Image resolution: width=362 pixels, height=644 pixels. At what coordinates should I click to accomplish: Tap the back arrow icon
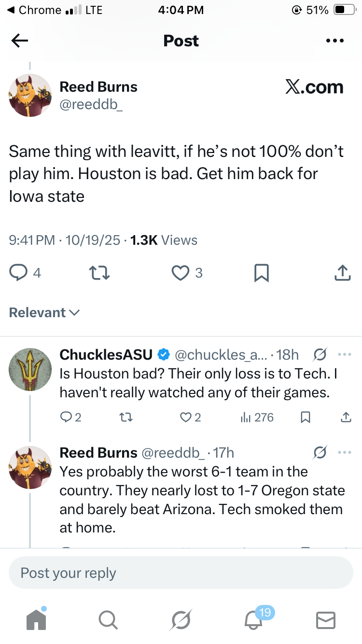(x=20, y=41)
